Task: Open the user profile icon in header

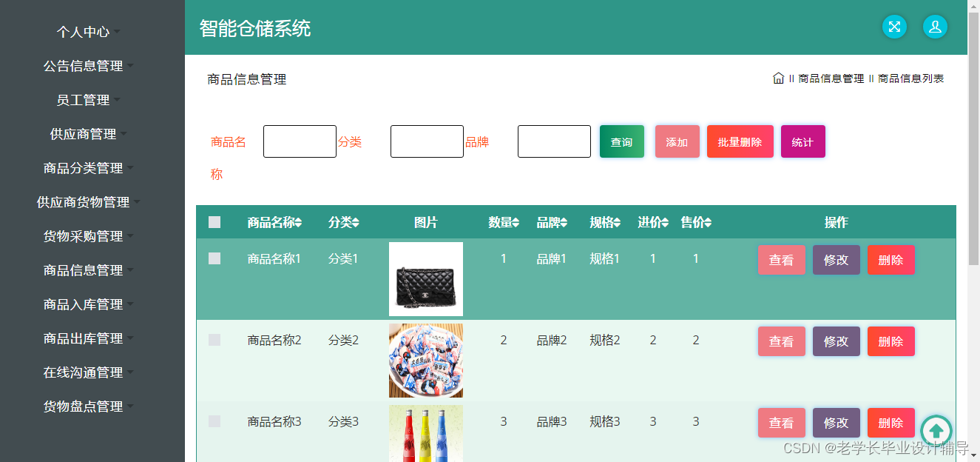Action: pyautogui.click(x=935, y=27)
